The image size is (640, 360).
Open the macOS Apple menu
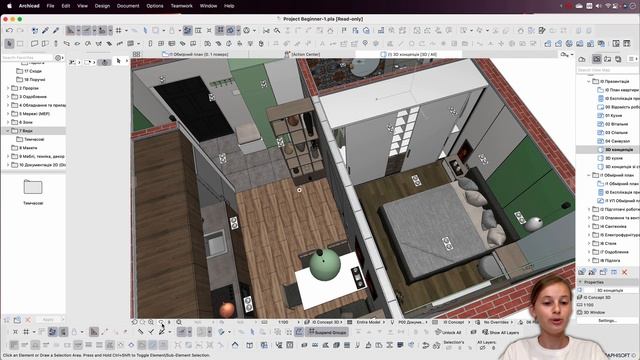[9, 6]
